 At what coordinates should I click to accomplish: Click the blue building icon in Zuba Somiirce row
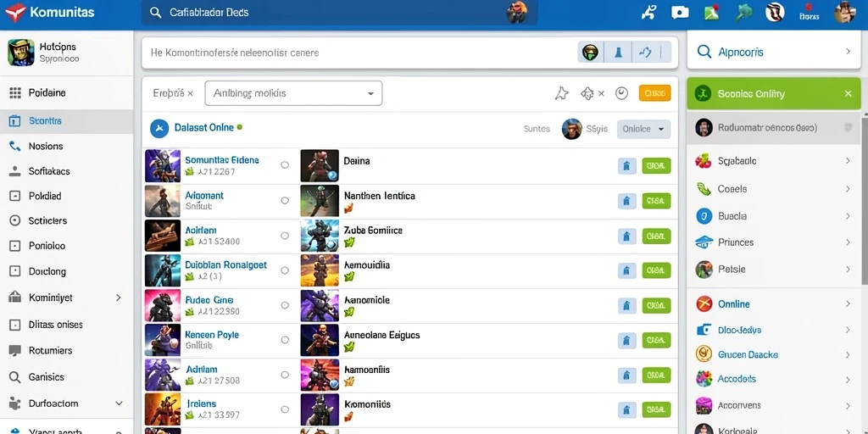click(626, 236)
